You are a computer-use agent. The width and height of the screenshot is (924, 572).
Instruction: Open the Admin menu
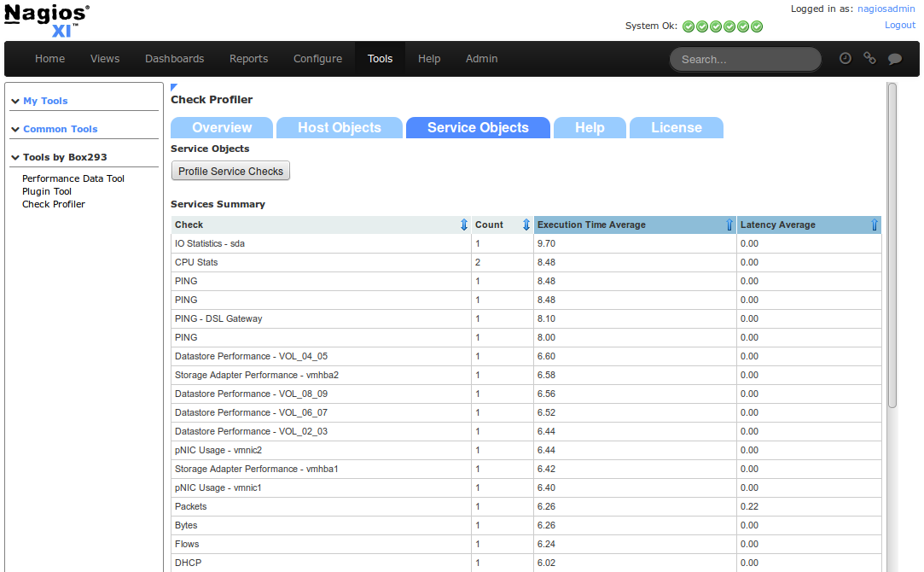pyautogui.click(x=481, y=58)
